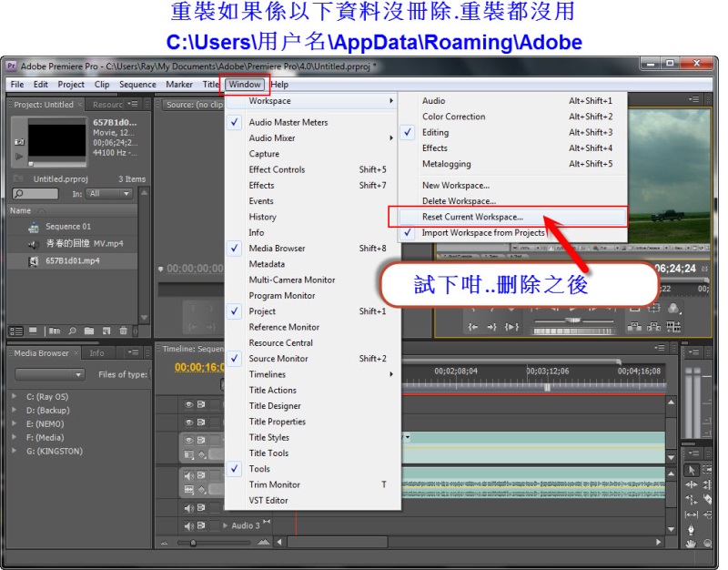Click Play In to Out in Program Monitor

511,327
